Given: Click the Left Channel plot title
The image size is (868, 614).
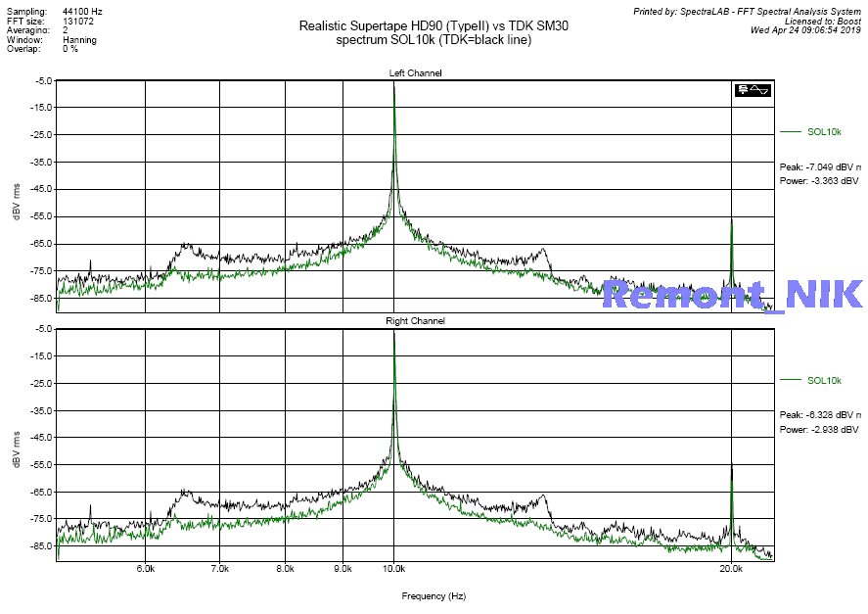Looking at the screenshot, I should pos(415,73).
